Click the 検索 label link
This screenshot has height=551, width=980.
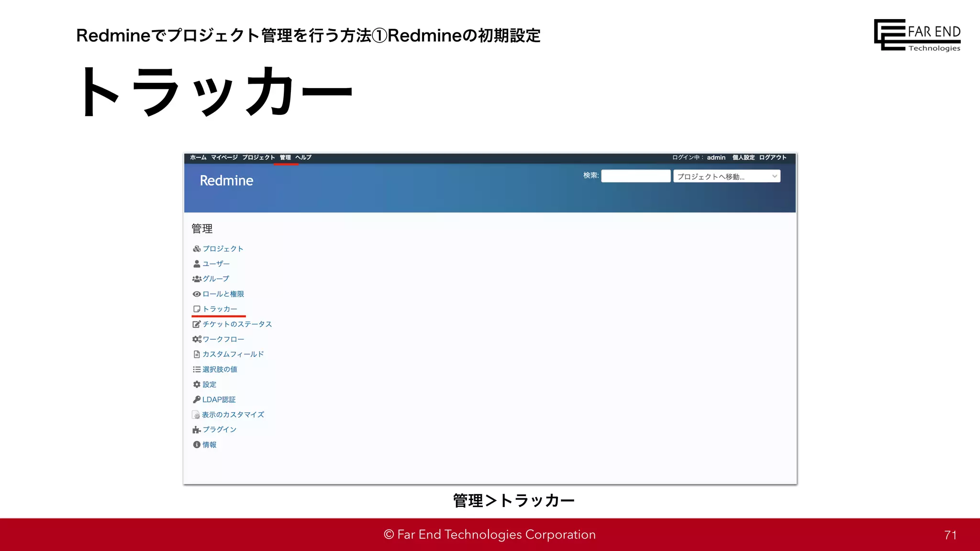tap(591, 176)
